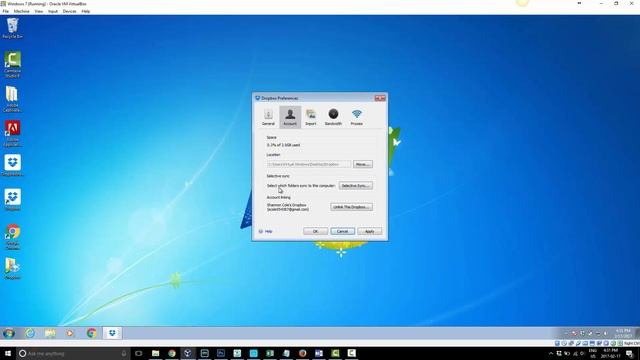640x360 pixels.
Task: Click the space used percentage text
Action: (284, 145)
